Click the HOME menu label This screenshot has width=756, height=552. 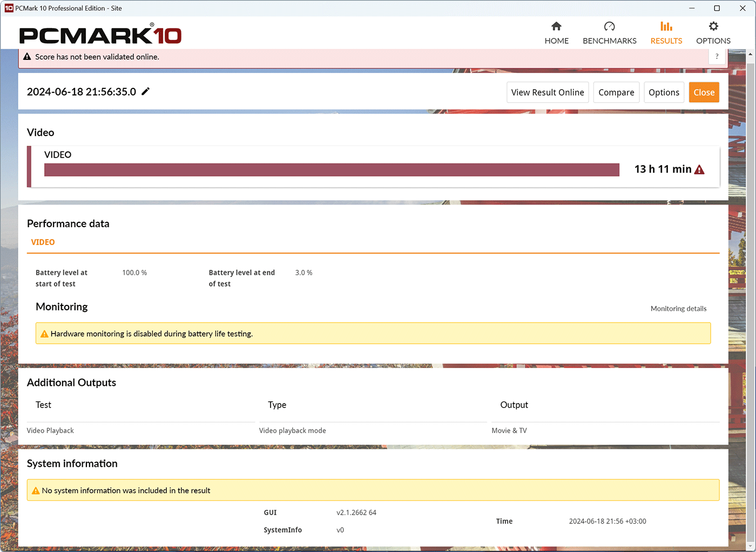click(x=557, y=41)
